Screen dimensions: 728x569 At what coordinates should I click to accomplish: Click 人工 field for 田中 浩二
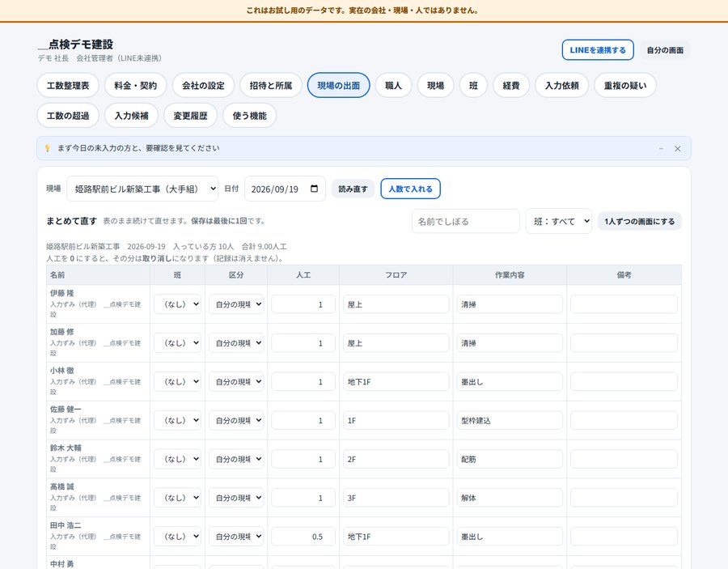[x=303, y=537]
